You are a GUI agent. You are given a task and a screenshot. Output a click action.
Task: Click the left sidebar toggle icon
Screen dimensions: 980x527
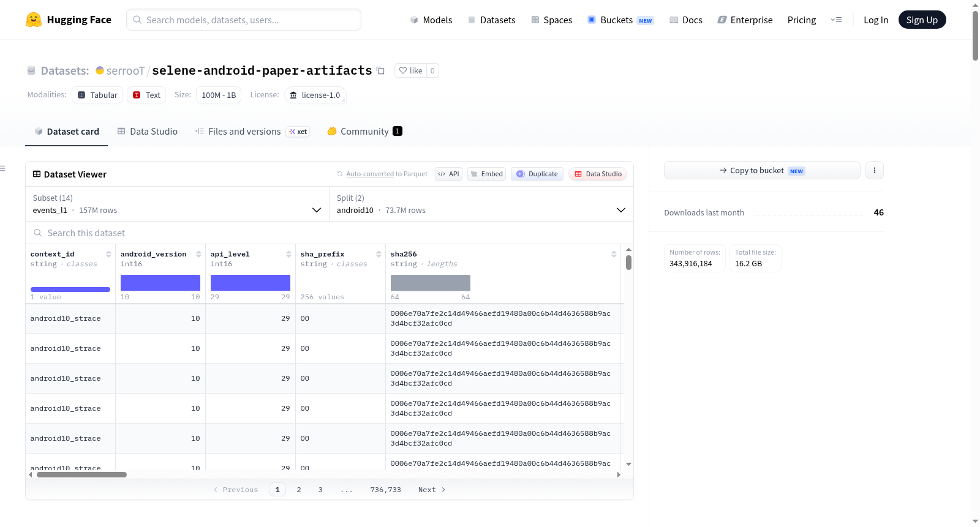[2, 168]
